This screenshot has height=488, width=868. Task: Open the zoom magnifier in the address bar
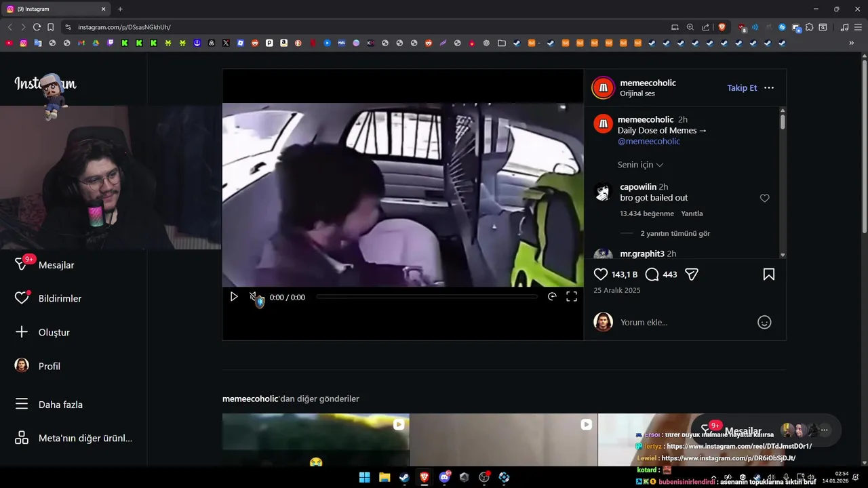click(x=690, y=27)
